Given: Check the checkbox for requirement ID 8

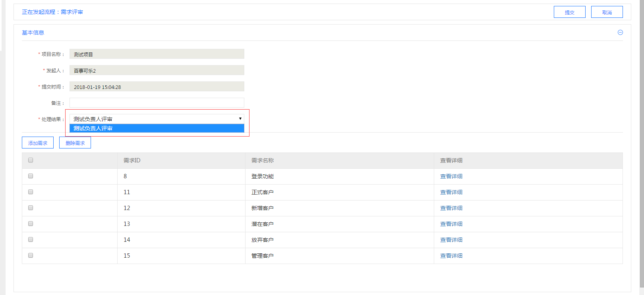Looking at the screenshot, I should 31,176.
